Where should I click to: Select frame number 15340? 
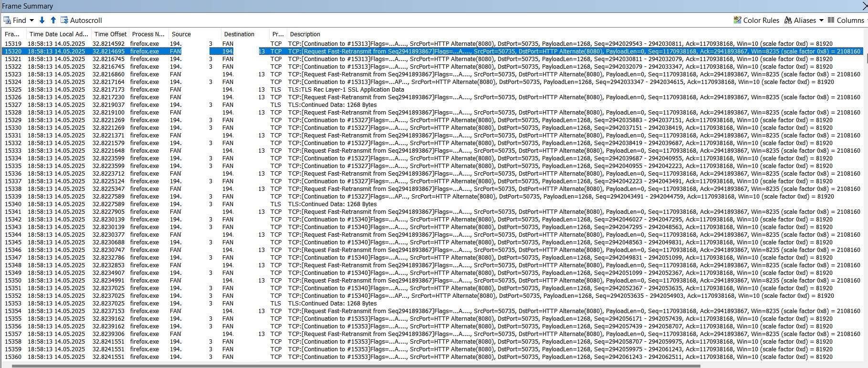pyautogui.click(x=13, y=204)
